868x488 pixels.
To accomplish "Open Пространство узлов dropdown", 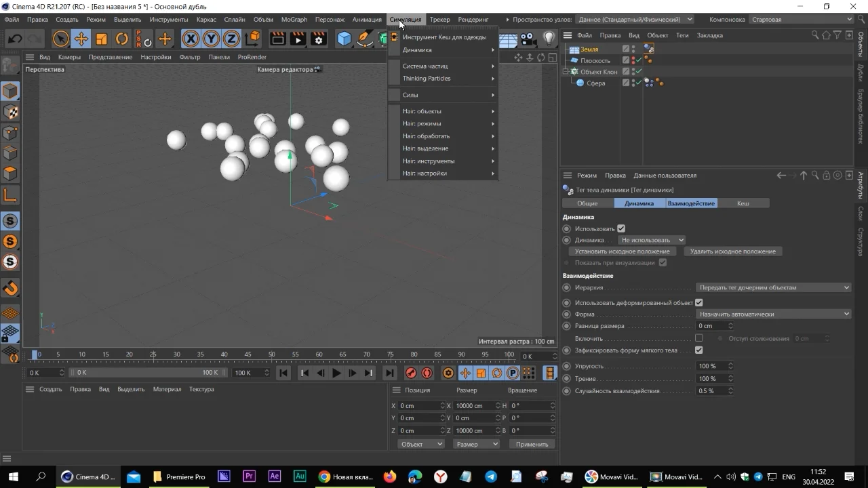I will [635, 19].
